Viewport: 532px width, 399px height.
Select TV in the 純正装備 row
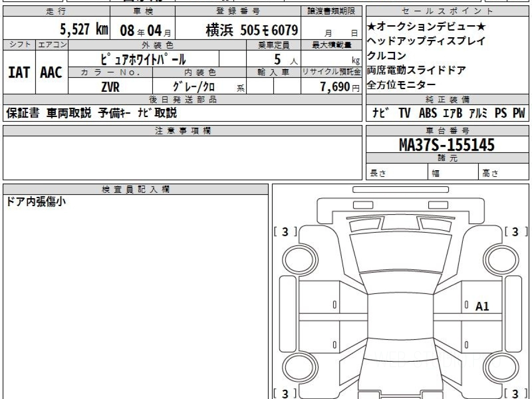[405, 113]
